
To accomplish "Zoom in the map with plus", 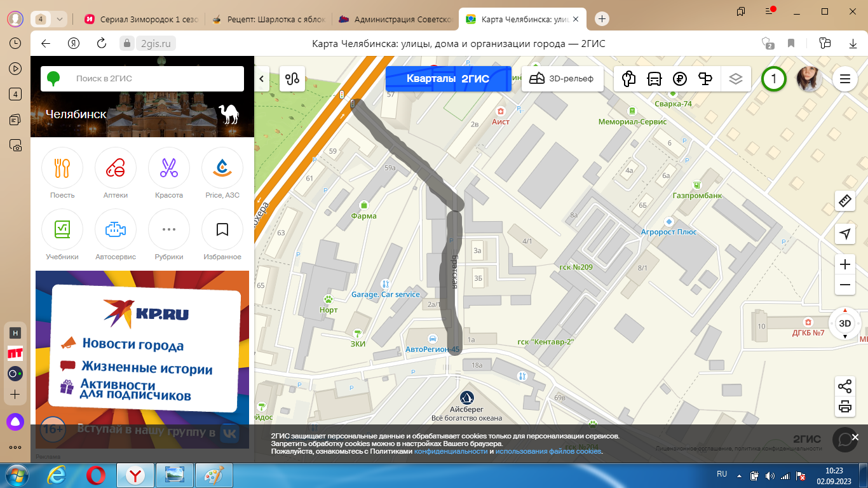I will click(845, 264).
